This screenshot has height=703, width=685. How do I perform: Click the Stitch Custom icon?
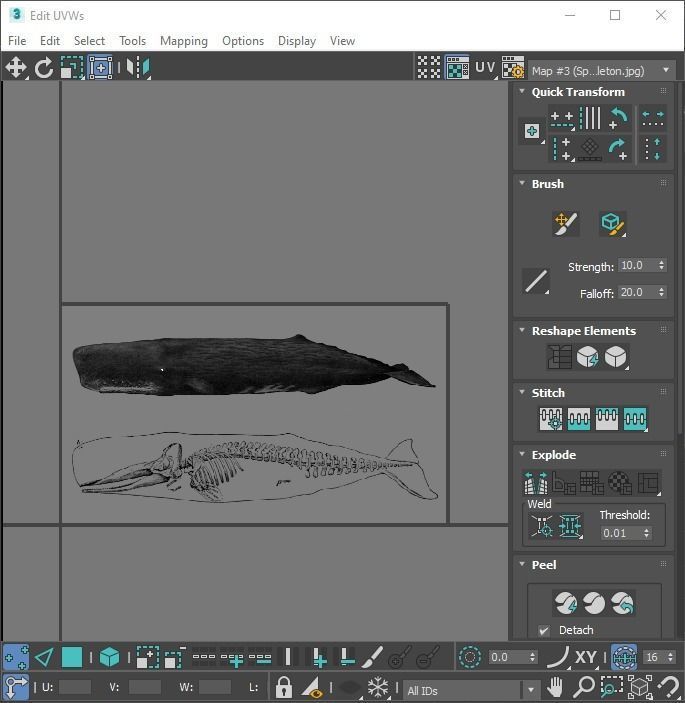pos(635,419)
